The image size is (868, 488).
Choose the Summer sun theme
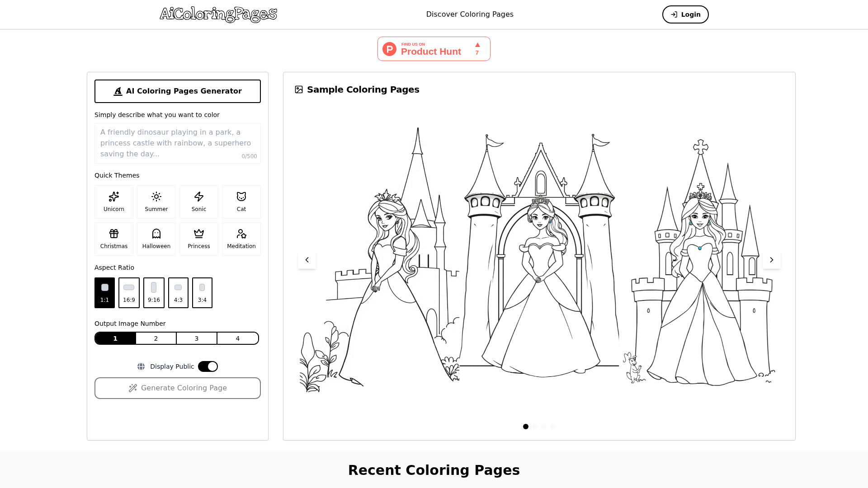pyautogui.click(x=156, y=202)
